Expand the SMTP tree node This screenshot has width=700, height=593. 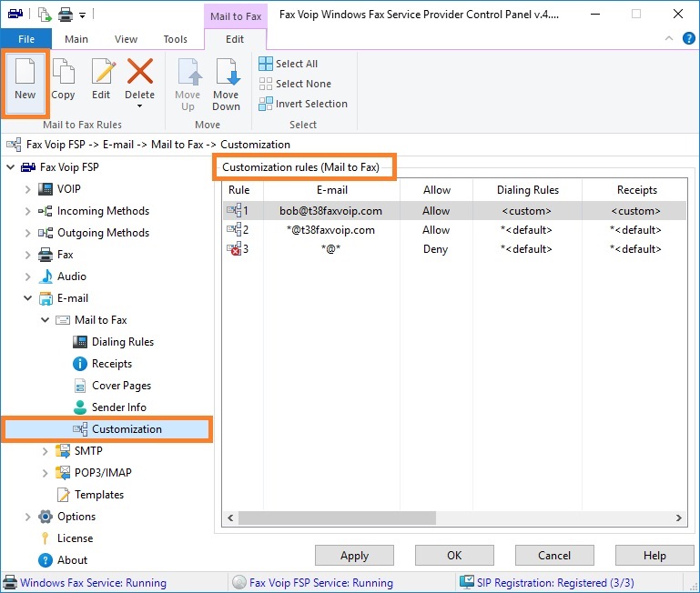(x=46, y=451)
